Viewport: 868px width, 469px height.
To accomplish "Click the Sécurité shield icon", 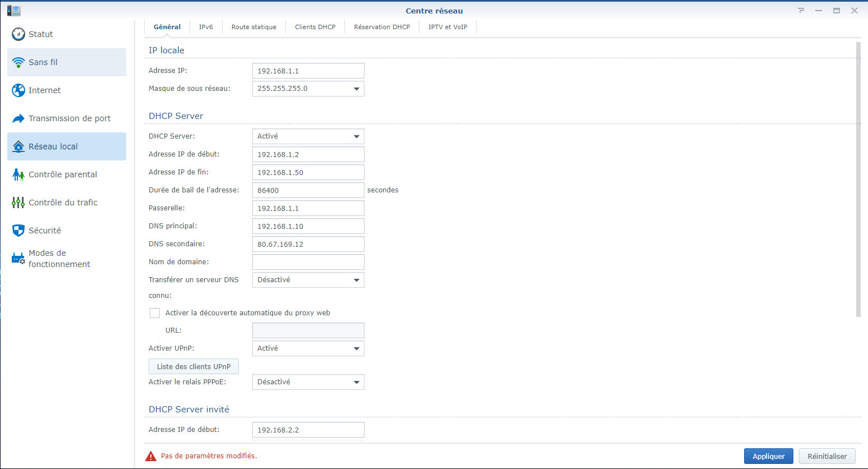I will [x=19, y=231].
